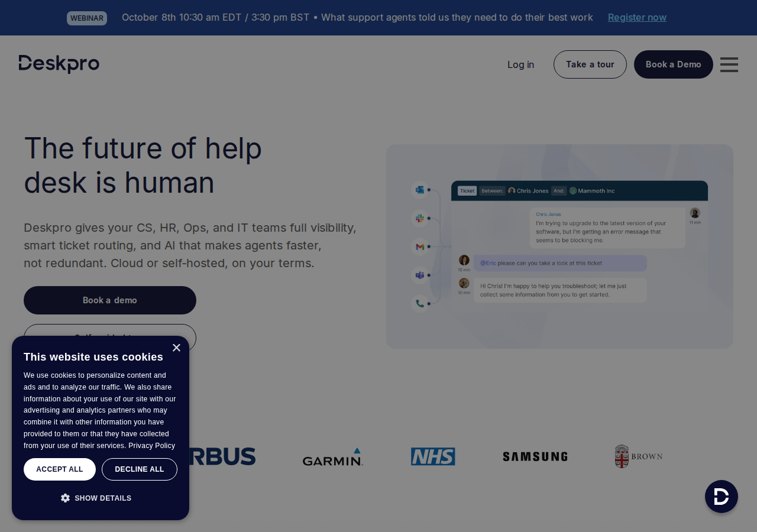The image size is (757, 532).
Task: Click the help desk ticket illustration
Action: click(x=559, y=246)
